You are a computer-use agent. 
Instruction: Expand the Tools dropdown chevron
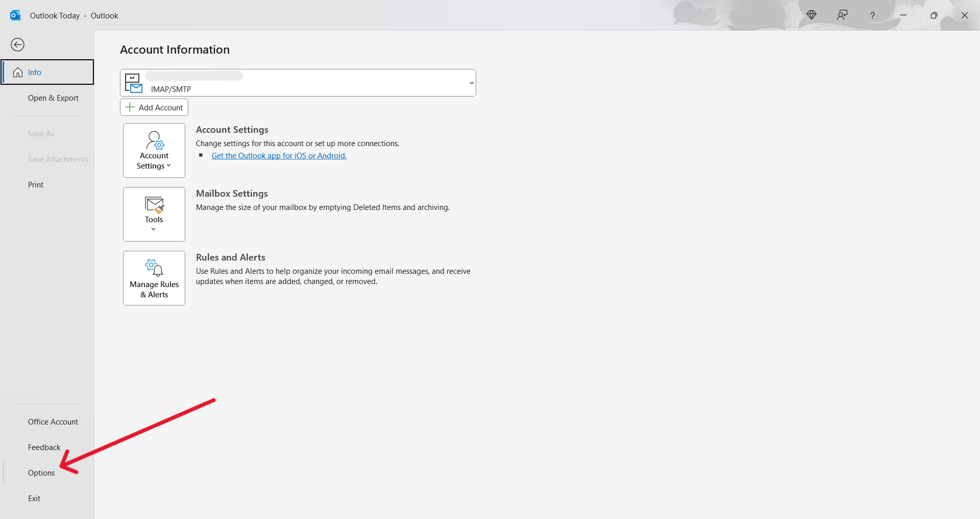pyautogui.click(x=154, y=229)
